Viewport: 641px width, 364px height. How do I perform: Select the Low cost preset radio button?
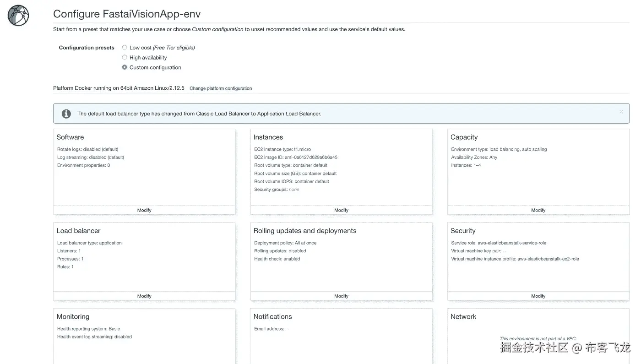coord(125,48)
